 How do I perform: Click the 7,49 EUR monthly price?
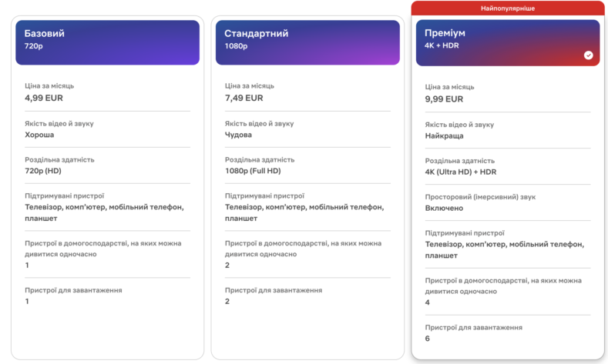pos(244,98)
